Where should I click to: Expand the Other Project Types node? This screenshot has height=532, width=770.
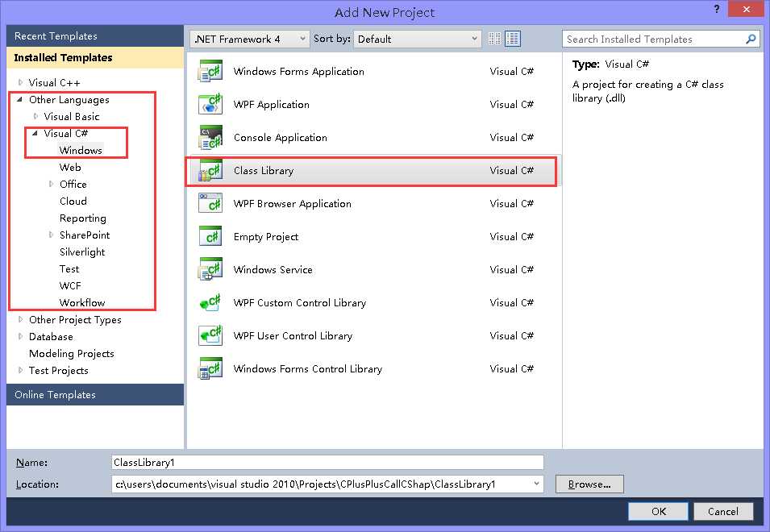point(20,319)
